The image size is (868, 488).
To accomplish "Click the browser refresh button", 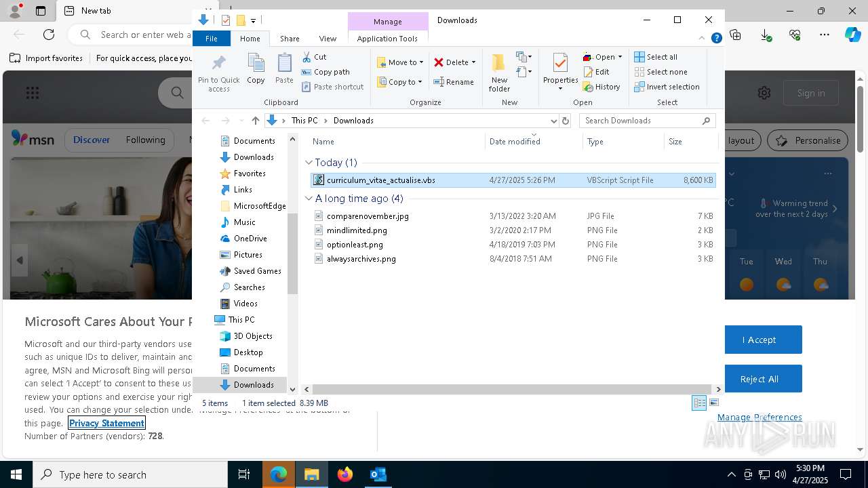I will click(49, 35).
